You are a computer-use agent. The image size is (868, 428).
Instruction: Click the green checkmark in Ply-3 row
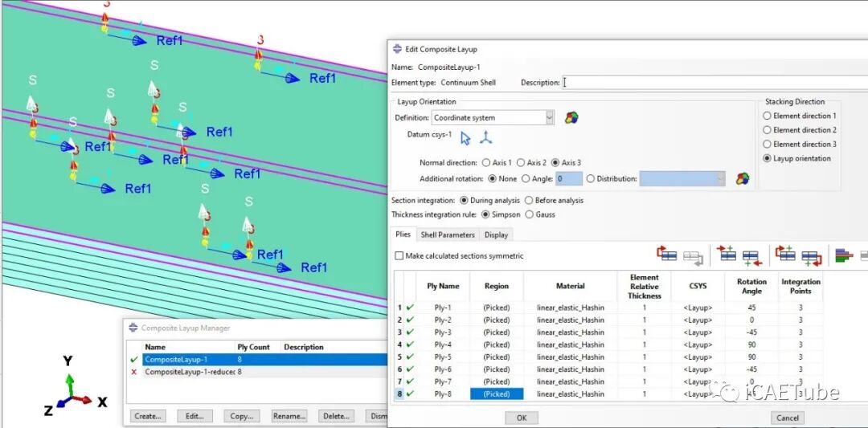[x=410, y=332]
